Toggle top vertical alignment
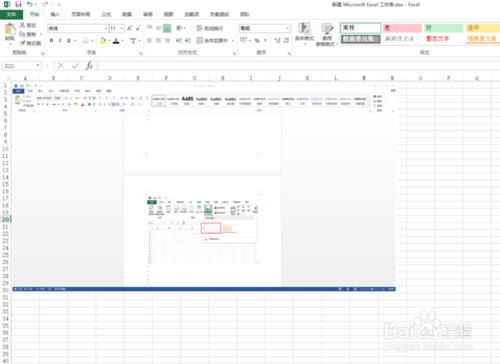Screen dimensions: 500x364 coord(150,28)
